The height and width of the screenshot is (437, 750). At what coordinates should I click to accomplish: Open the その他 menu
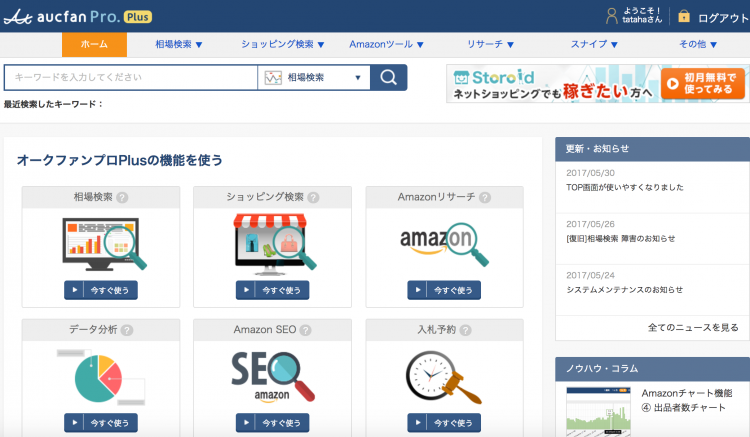[699, 45]
